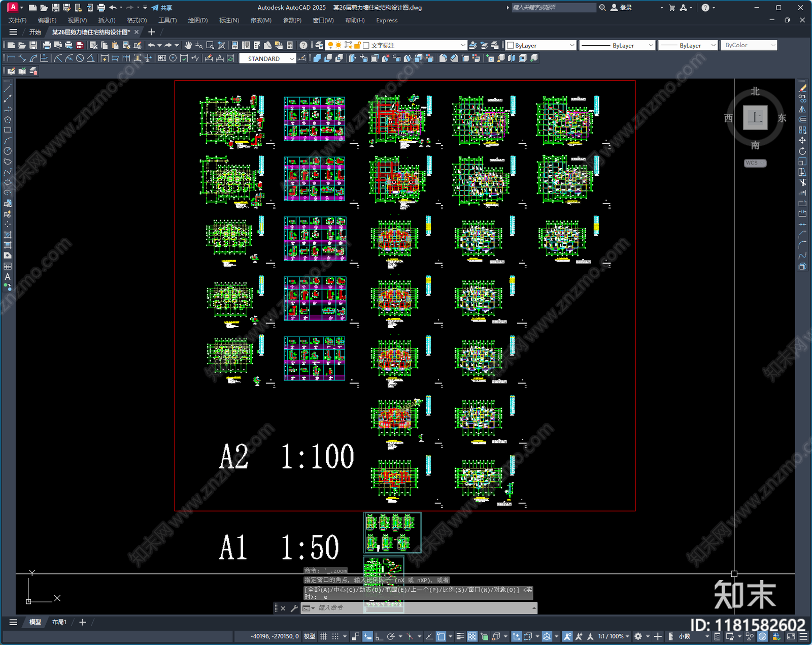812x645 pixels.
Task: Select the Erase tool in Modify toolbar
Action: click(802, 88)
